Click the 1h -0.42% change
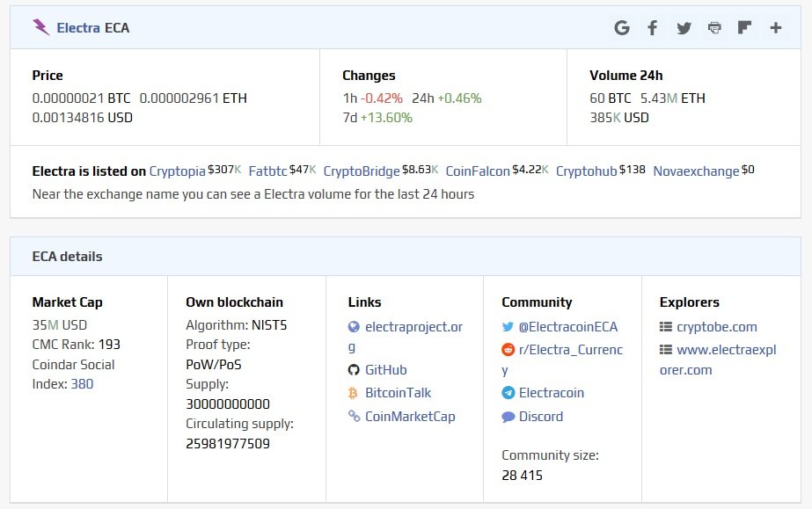 [x=372, y=98]
